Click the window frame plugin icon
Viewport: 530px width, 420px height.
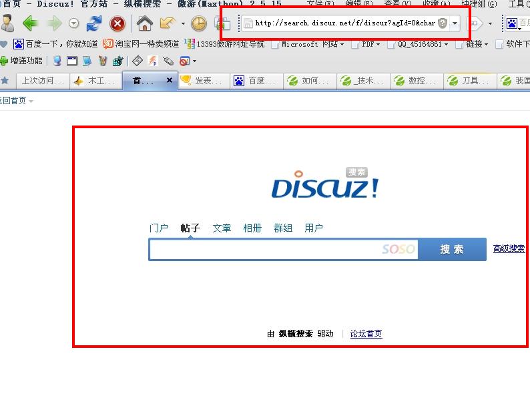pos(72,61)
